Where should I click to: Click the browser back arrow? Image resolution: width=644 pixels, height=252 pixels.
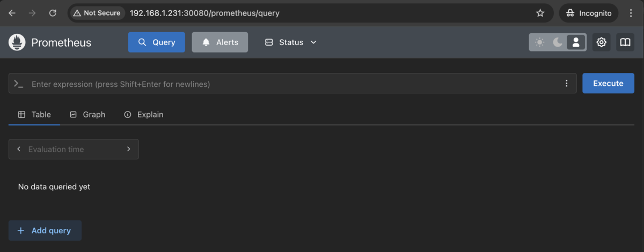[12, 13]
